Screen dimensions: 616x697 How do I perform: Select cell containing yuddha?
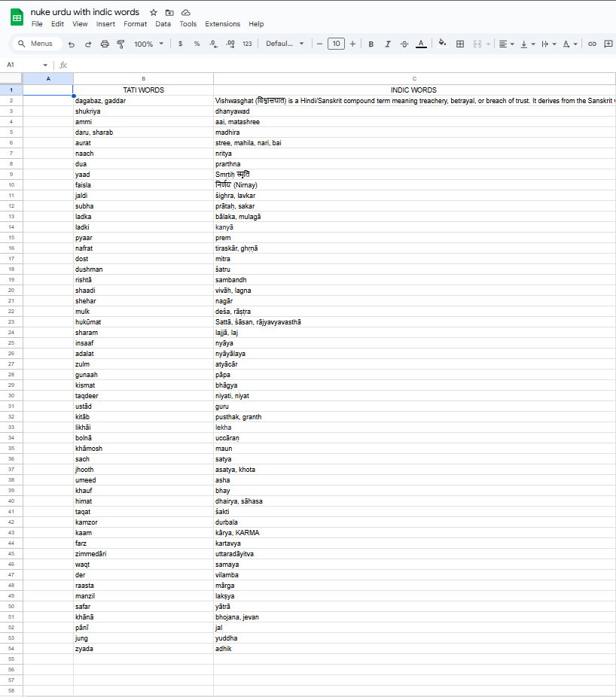click(414, 638)
